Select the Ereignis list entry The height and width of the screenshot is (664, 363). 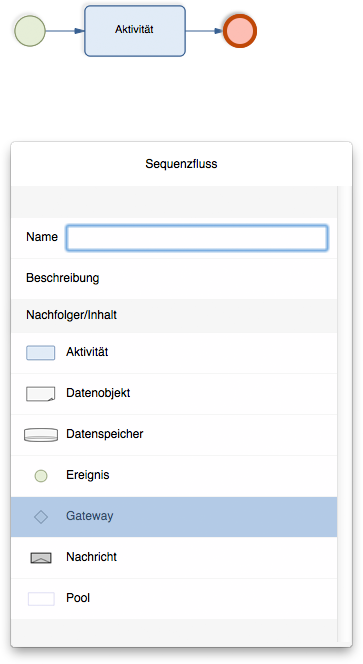click(174, 476)
